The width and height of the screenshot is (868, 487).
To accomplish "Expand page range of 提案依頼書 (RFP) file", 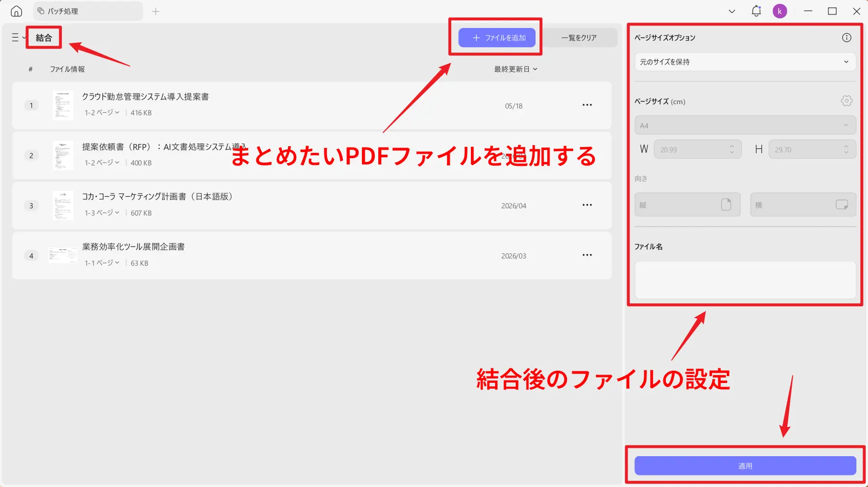I will (102, 162).
